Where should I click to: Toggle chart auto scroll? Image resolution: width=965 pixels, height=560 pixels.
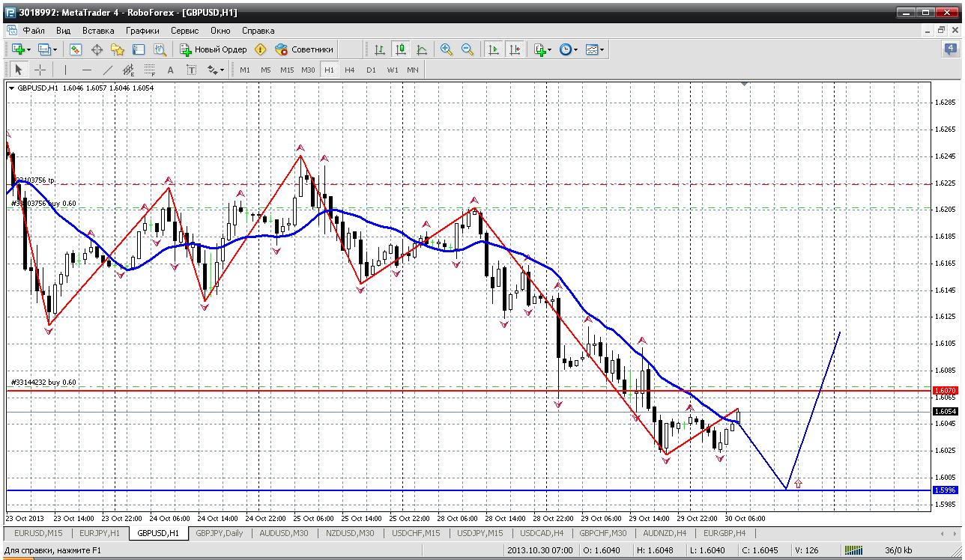click(x=493, y=49)
